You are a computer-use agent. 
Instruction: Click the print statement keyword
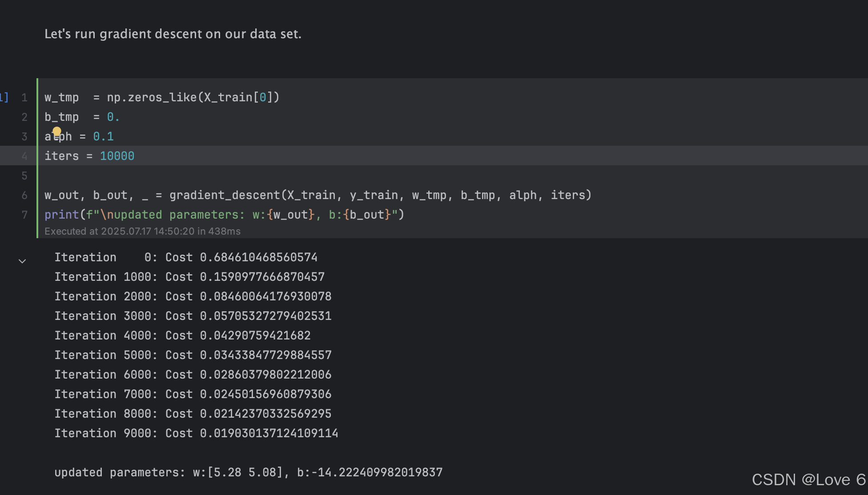click(61, 215)
